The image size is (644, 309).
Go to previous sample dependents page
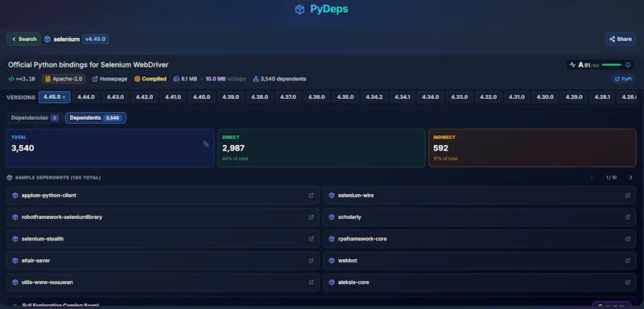pyautogui.click(x=592, y=178)
